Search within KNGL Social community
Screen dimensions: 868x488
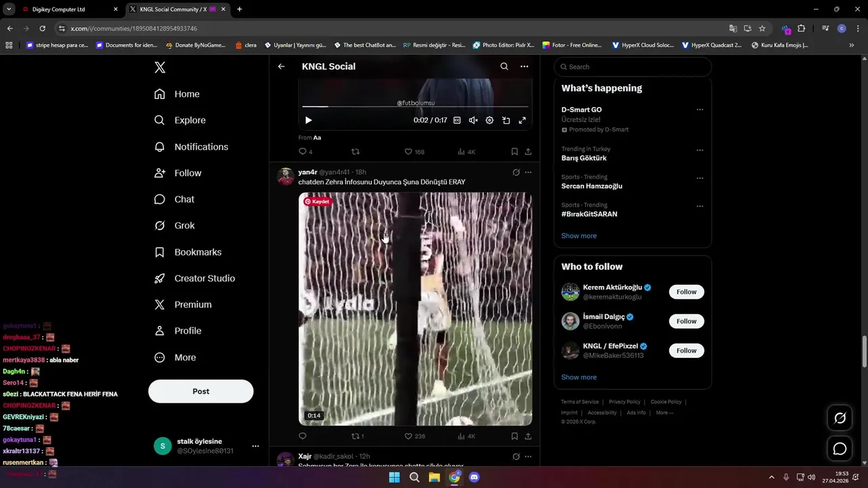[x=504, y=66]
